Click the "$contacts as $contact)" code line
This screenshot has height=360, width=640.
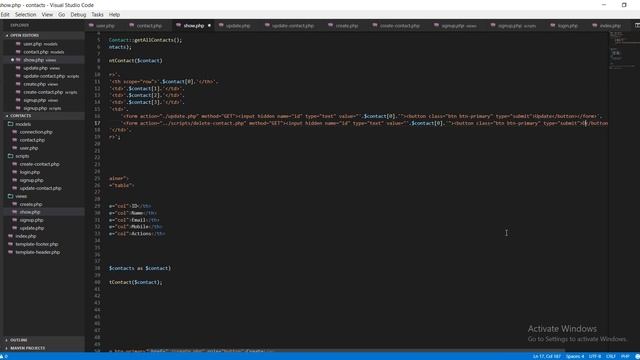140,268
